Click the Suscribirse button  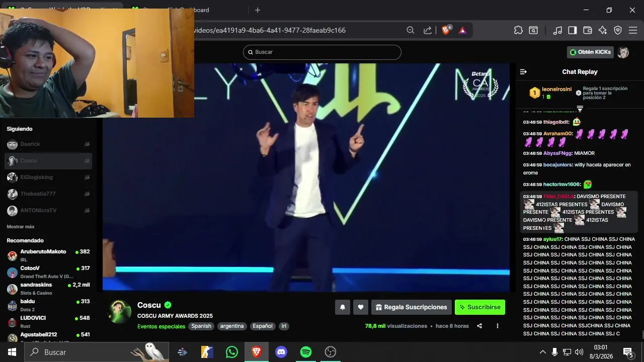point(480,307)
